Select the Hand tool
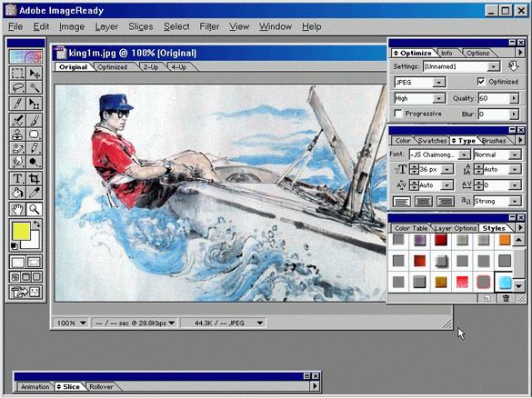The height and width of the screenshot is (398, 532). pos(17,209)
